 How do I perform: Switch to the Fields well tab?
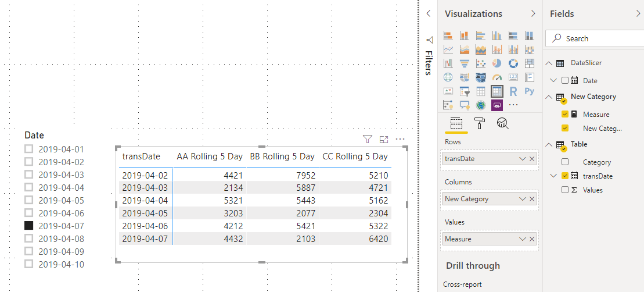[456, 123]
